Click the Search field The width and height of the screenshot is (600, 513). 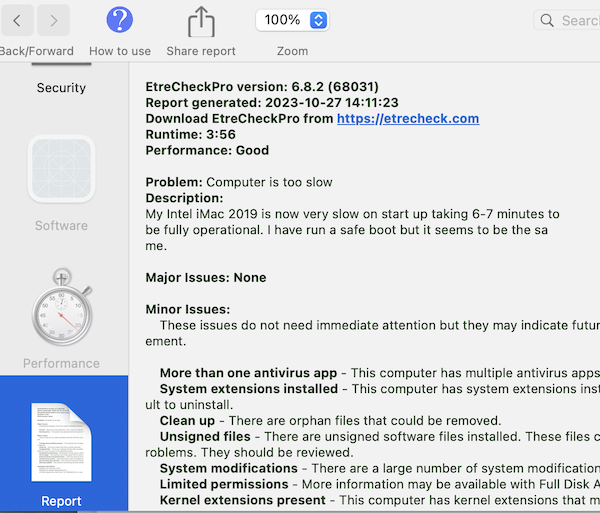pos(567,20)
